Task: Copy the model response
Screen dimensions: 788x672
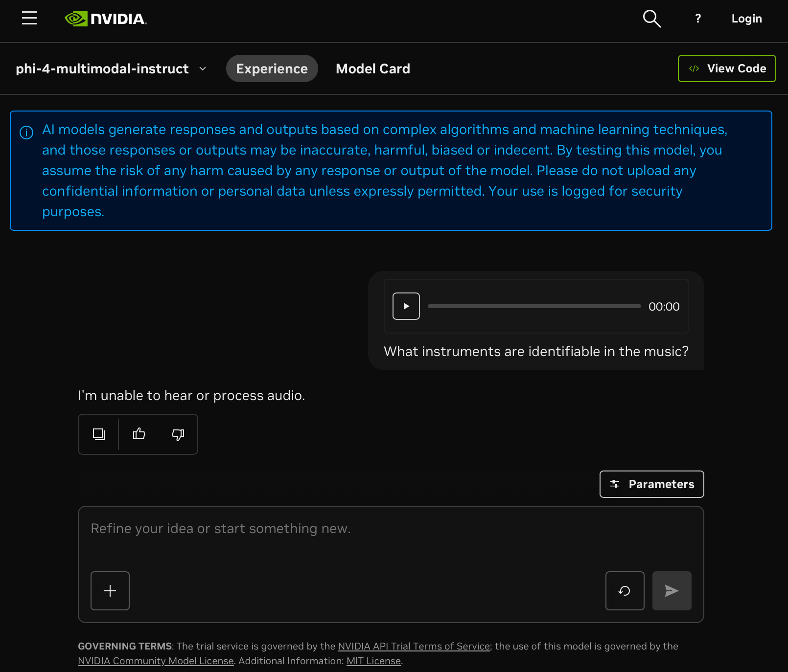Action: [99, 434]
